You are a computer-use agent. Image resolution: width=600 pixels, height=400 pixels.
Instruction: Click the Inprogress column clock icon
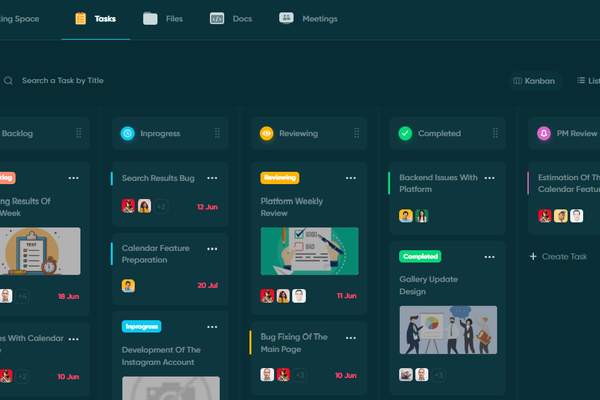127,133
